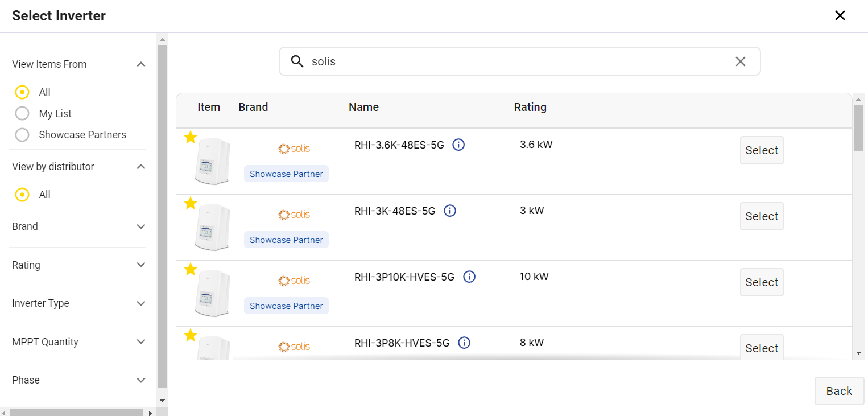Image resolution: width=868 pixels, height=416 pixels.
Task: Close the Select Inverter dialog
Action: click(x=840, y=15)
